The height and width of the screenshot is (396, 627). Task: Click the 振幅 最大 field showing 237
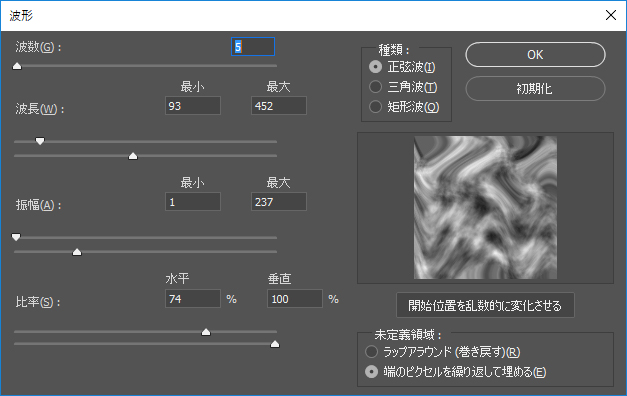point(279,202)
